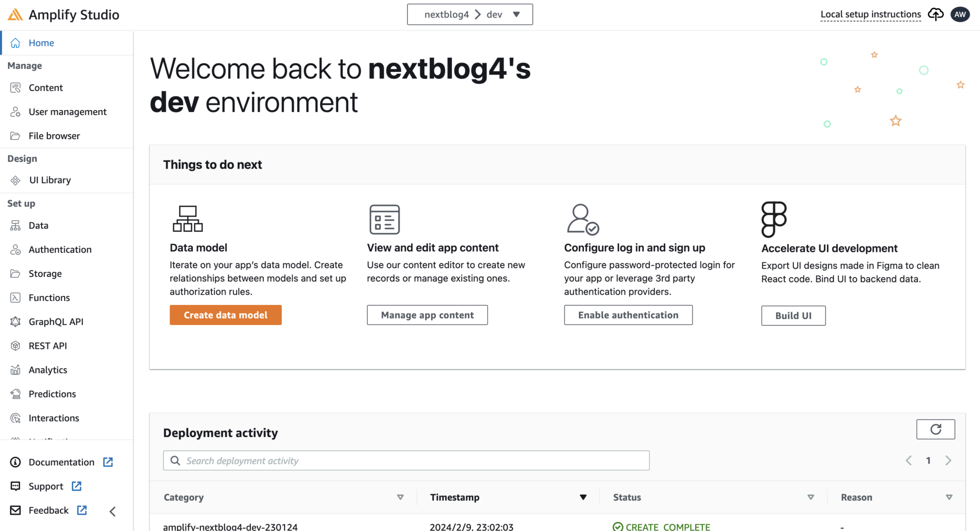Navigate to UI Library in sidebar
The image size is (980, 531).
50,180
